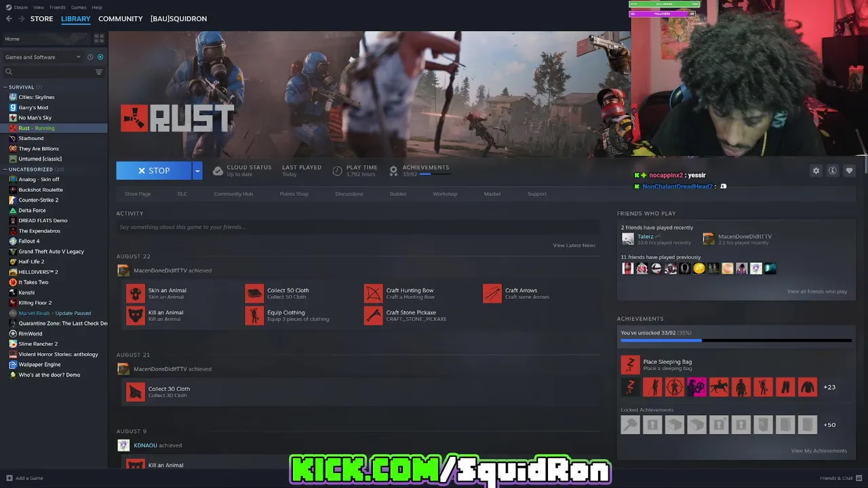Switch to the COMMUNITY tab
This screenshot has height=488, width=868.
coord(120,19)
